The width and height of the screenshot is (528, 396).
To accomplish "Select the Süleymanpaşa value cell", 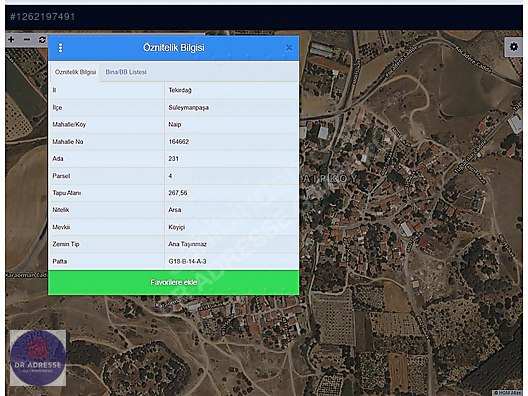I will click(231, 107).
